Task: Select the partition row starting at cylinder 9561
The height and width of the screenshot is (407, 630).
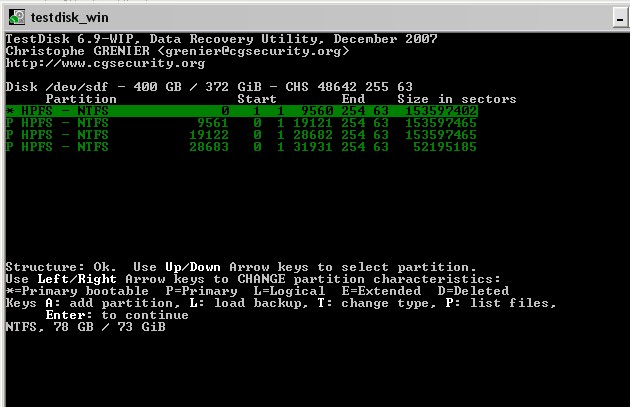Action: [x=241, y=123]
